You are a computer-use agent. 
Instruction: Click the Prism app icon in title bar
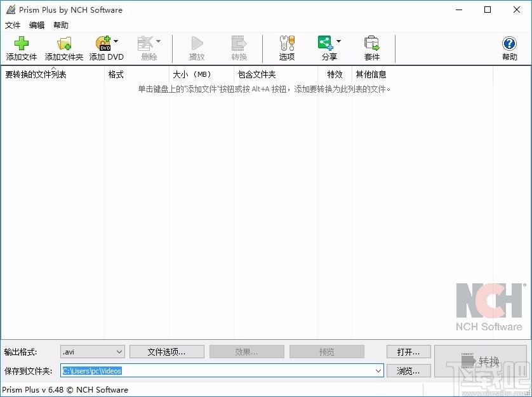11,10
